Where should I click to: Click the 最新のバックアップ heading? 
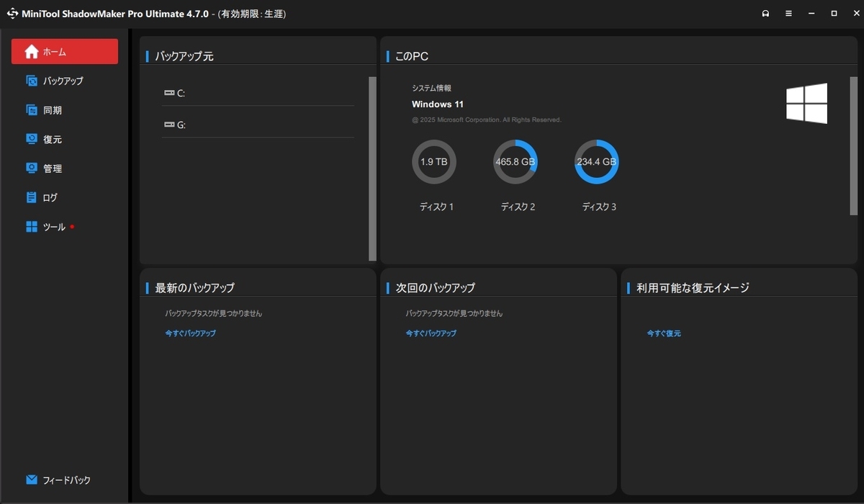[194, 287]
